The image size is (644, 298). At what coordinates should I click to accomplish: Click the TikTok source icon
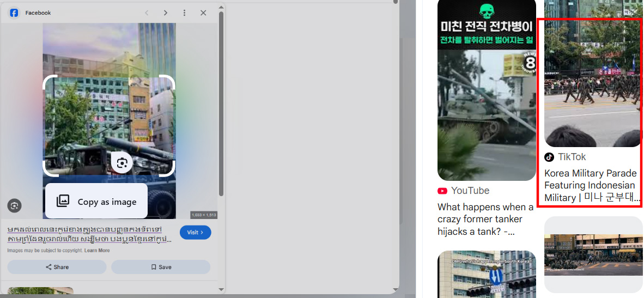549,157
